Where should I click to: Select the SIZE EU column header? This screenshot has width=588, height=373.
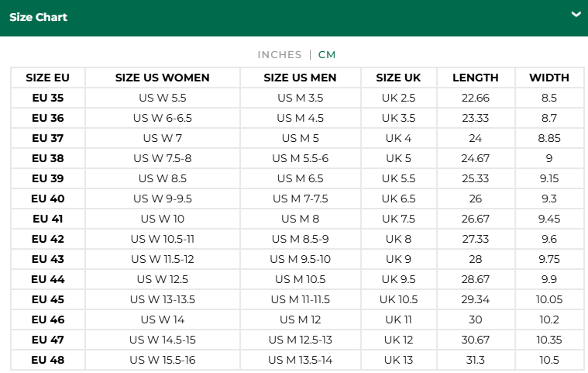coord(47,78)
